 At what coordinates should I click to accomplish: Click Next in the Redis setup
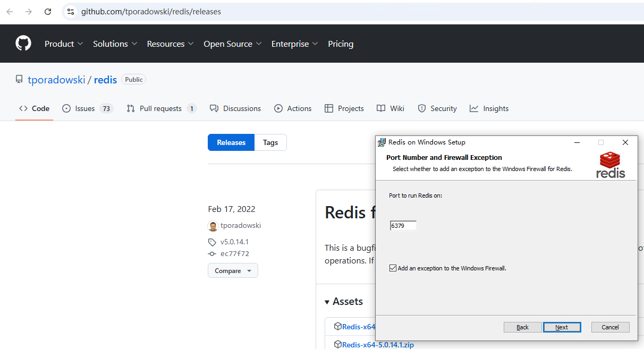click(x=562, y=327)
